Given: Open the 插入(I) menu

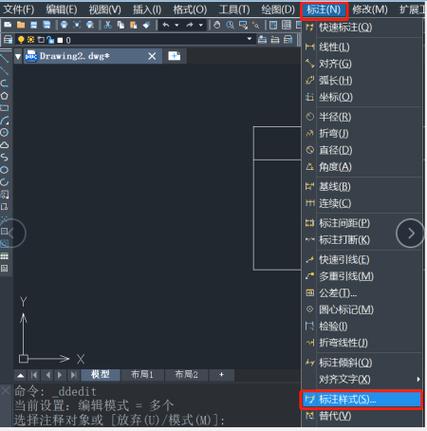Looking at the screenshot, I should click(147, 9).
